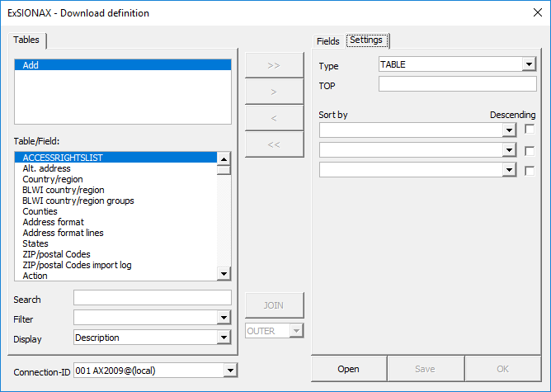The width and height of the screenshot is (551, 392).
Task: Open the Display dropdown showing Description
Action: [x=224, y=338]
